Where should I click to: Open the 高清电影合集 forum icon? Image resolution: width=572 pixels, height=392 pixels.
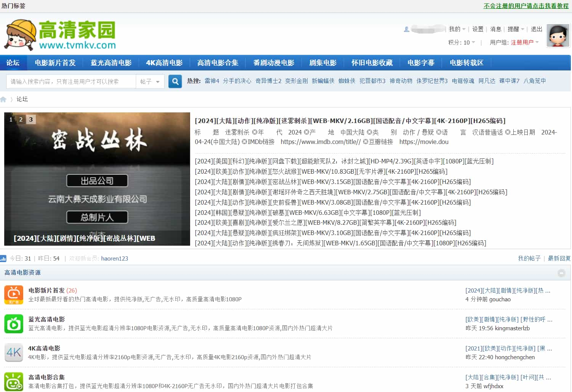14,382
